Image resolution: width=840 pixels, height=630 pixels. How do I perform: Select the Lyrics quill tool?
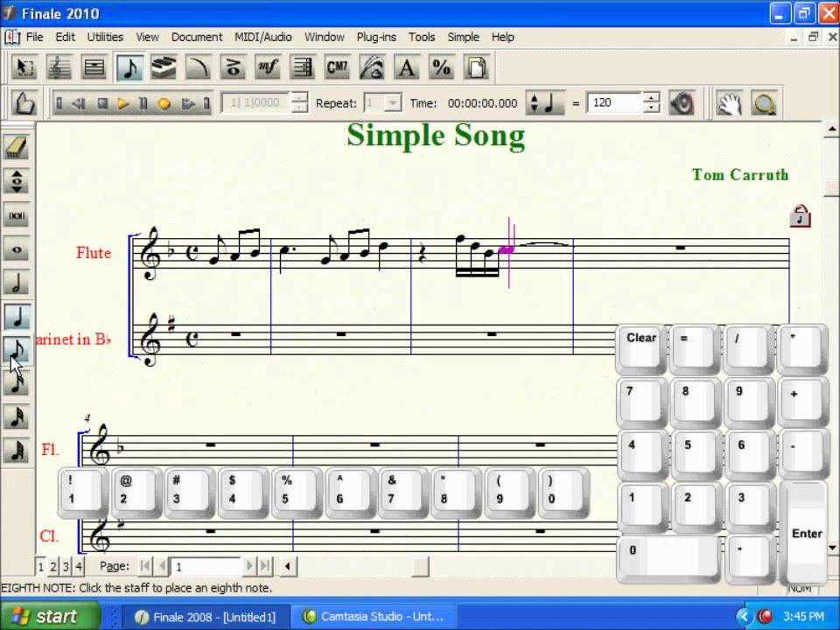click(x=372, y=68)
